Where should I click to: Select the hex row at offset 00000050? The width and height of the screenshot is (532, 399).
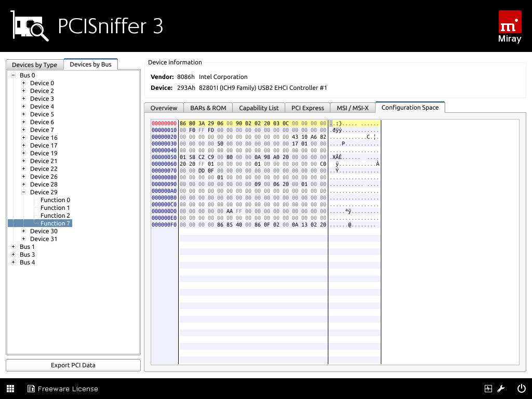tap(252, 157)
